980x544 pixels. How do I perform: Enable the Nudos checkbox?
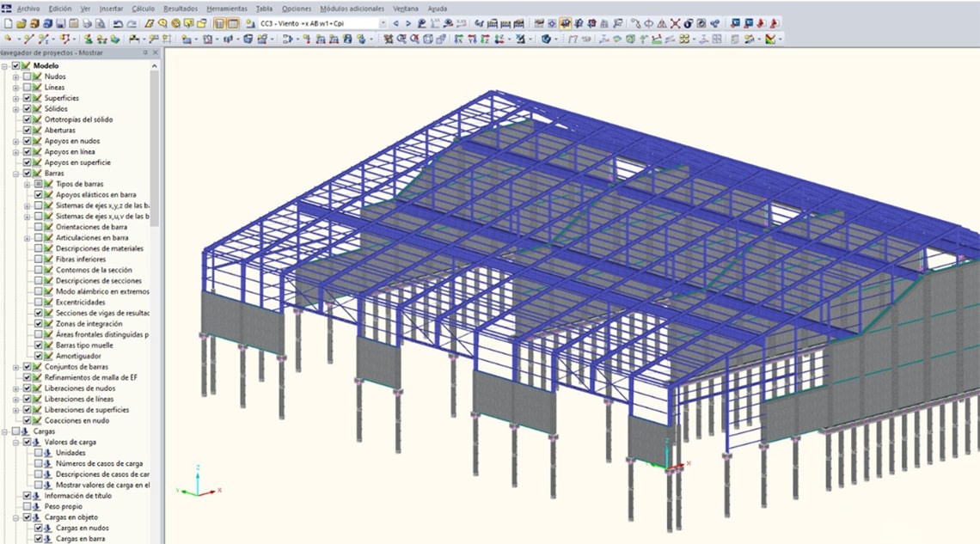[27, 76]
